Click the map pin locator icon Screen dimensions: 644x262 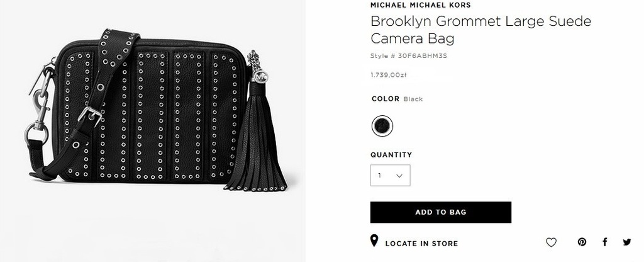point(374,241)
